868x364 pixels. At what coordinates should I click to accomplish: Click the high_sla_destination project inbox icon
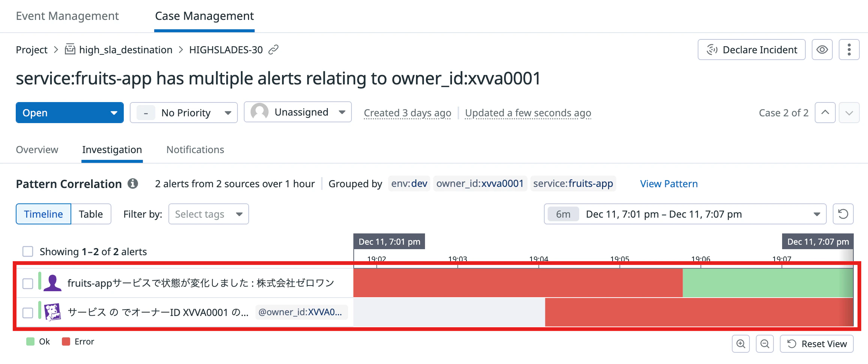pos(70,49)
